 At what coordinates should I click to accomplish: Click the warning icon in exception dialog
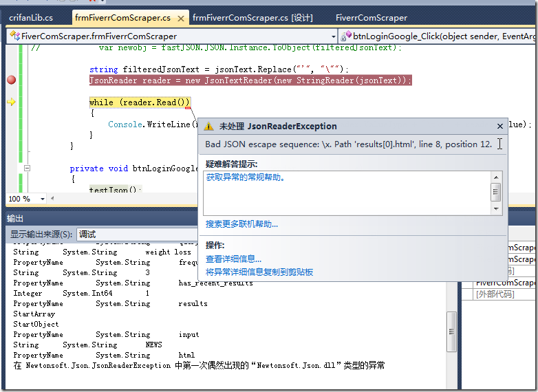click(208, 127)
